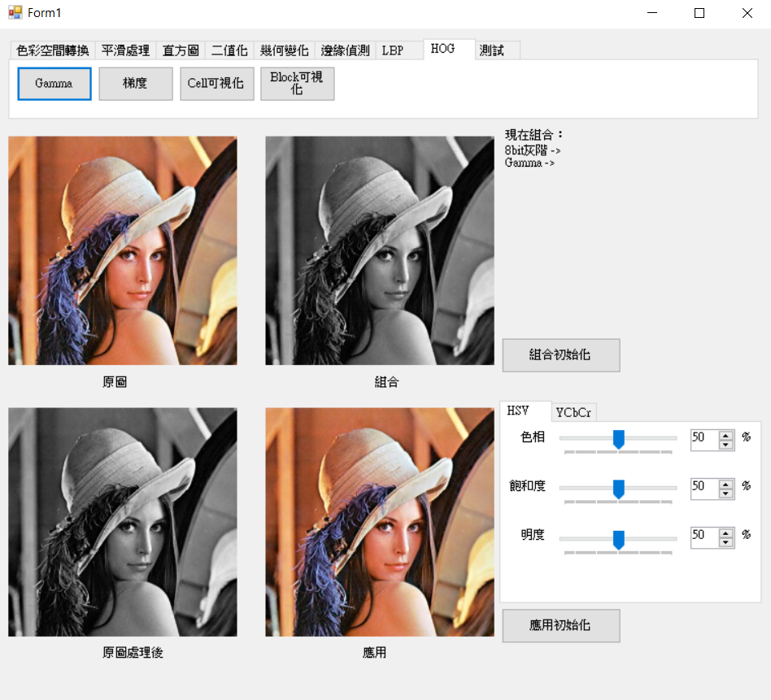Increase the 飽和度 value with up arrow

[x=725, y=485]
